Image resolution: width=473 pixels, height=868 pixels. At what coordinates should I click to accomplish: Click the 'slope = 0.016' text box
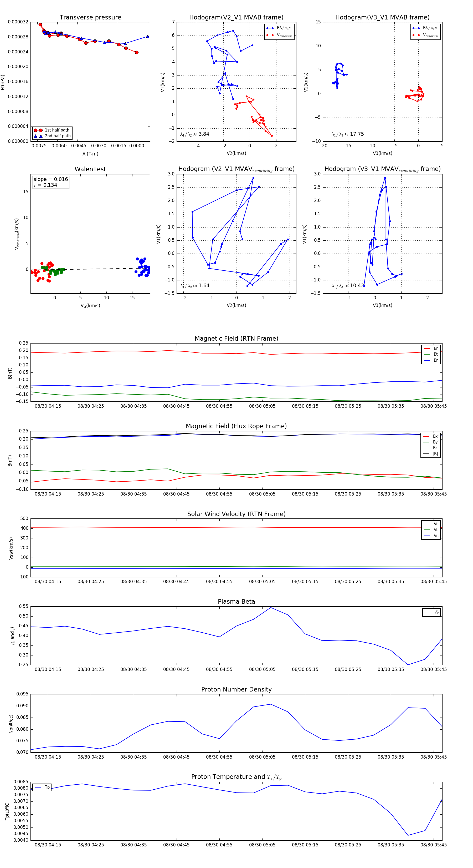(50, 179)
